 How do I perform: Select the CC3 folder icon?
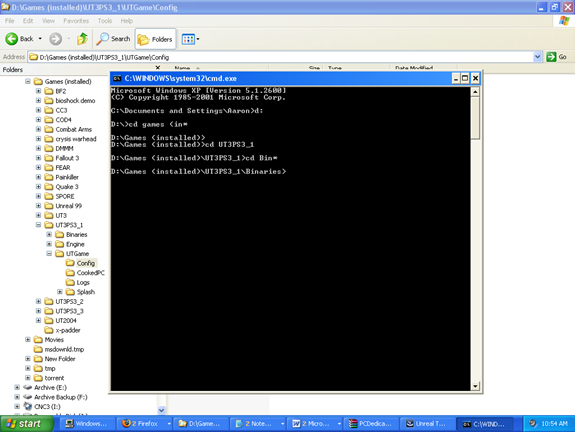49,110
